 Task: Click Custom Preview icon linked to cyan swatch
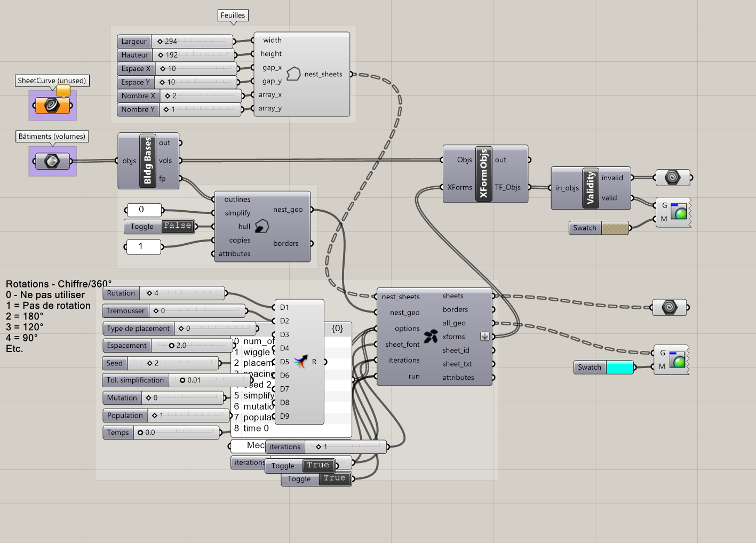(x=678, y=361)
